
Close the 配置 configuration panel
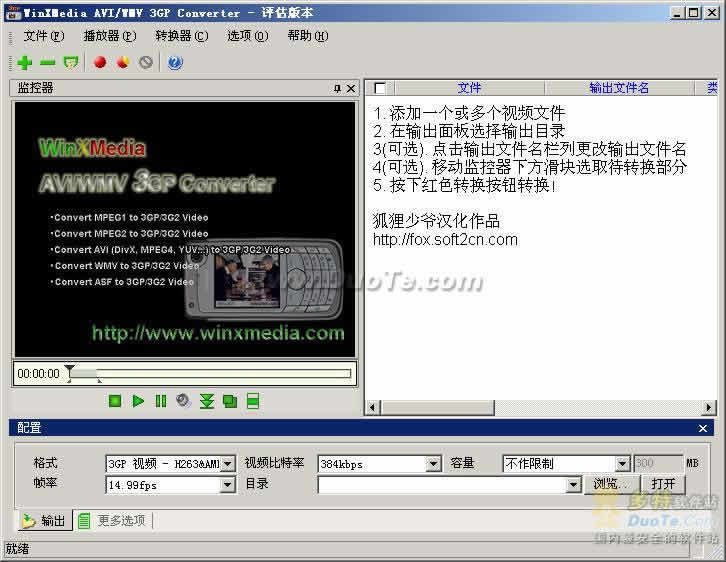(703, 428)
